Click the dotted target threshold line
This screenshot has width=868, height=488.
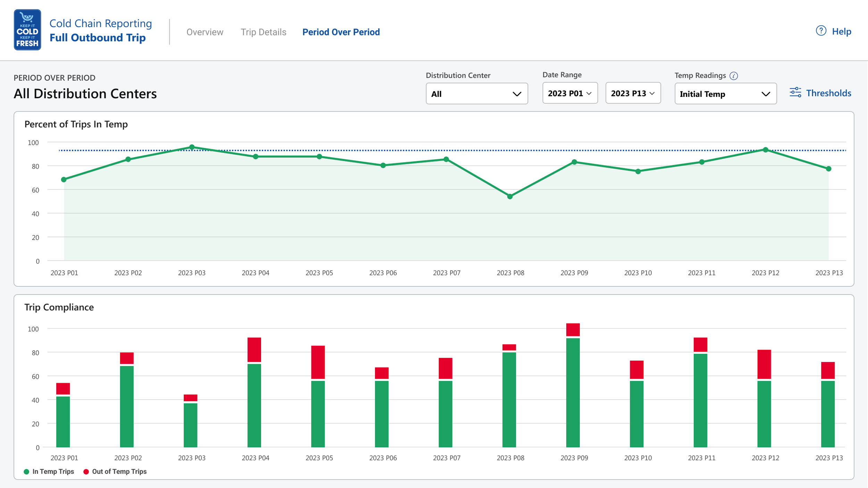(x=452, y=150)
